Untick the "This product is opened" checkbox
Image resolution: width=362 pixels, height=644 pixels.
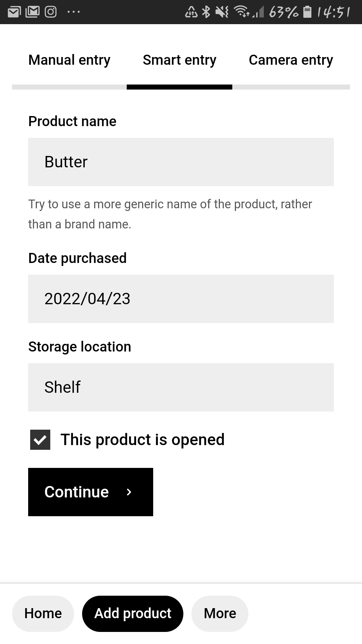(40, 440)
